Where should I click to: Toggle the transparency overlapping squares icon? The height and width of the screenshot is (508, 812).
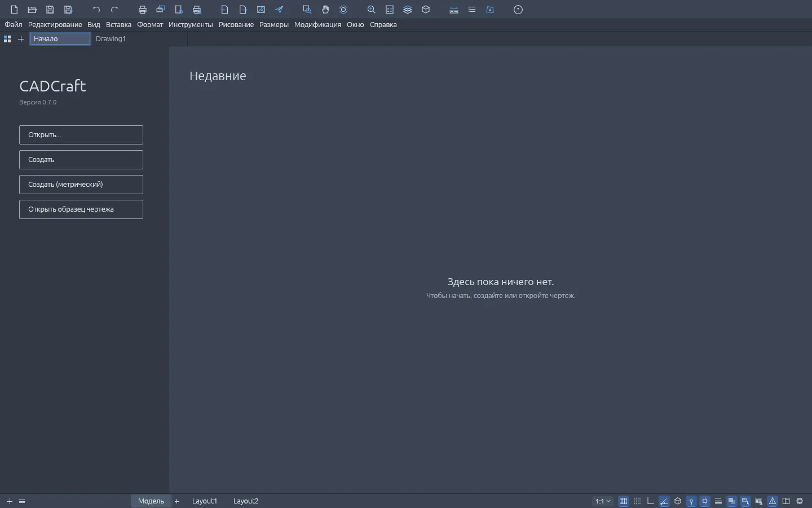[x=732, y=501]
